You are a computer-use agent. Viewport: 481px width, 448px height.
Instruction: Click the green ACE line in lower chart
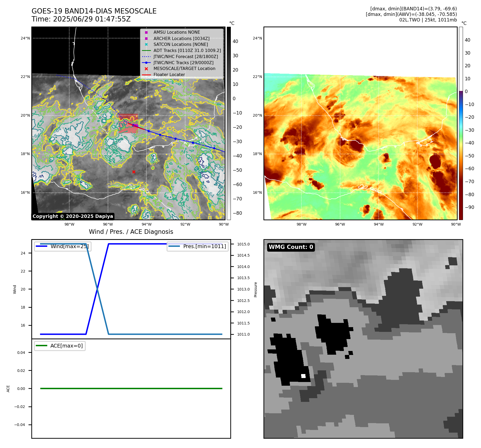131,388
